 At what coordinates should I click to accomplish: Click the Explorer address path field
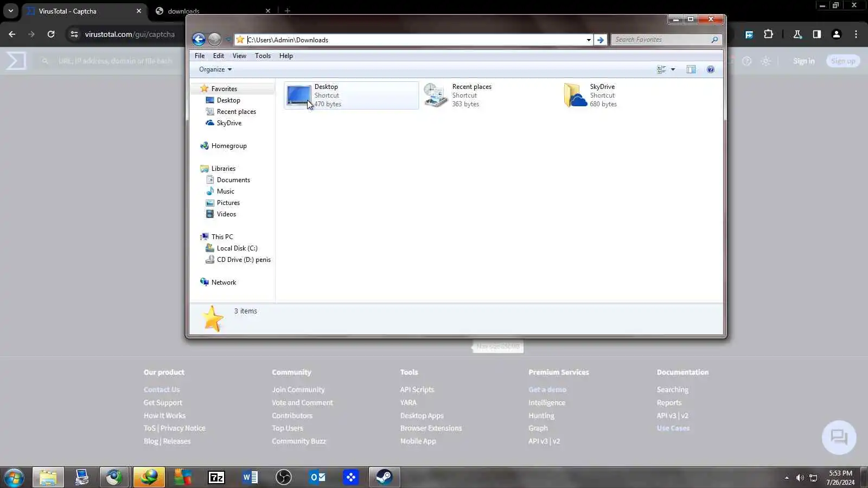pos(415,40)
